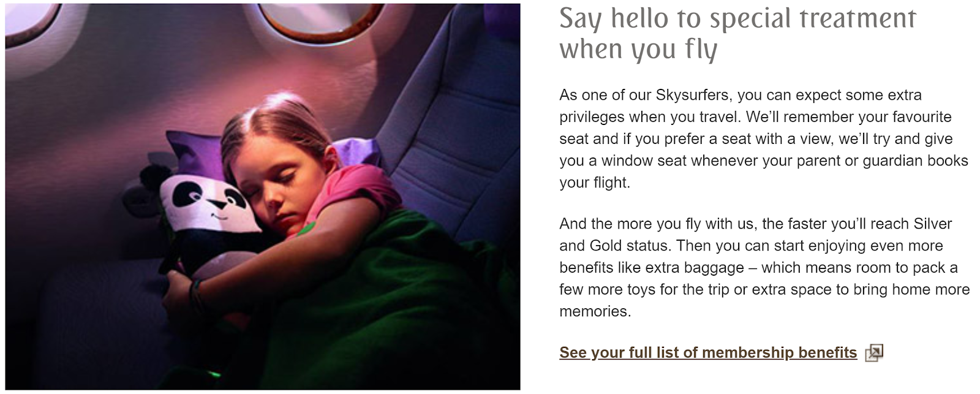The width and height of the screenshot is (980, 394).
Task: Click the paragraph starting 'And the more you fly'
Action: 764,267
